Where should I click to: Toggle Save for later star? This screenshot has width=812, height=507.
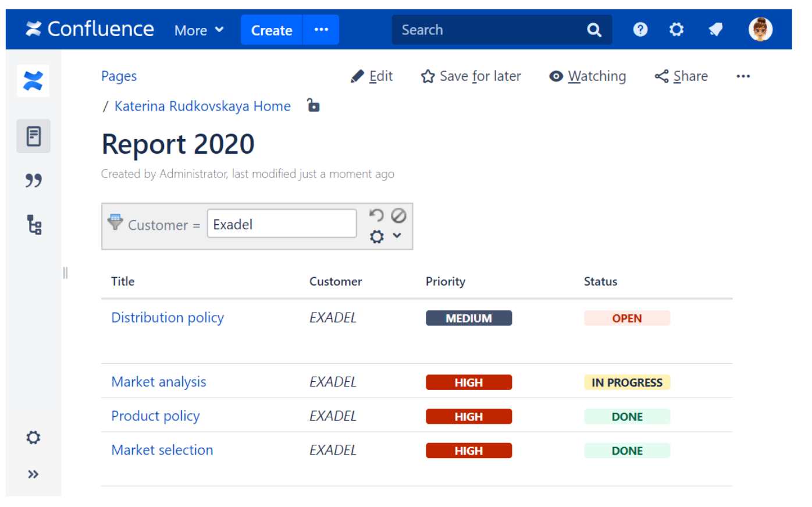tap(471, 76)
